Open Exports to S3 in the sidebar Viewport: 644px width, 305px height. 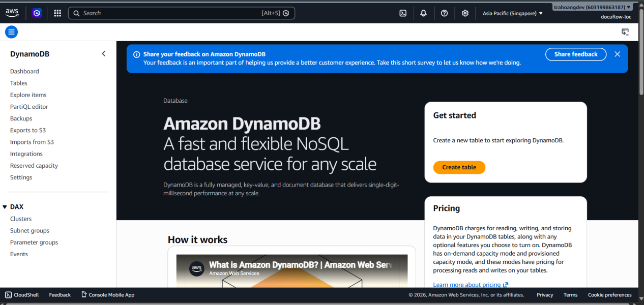coord(28,130)
